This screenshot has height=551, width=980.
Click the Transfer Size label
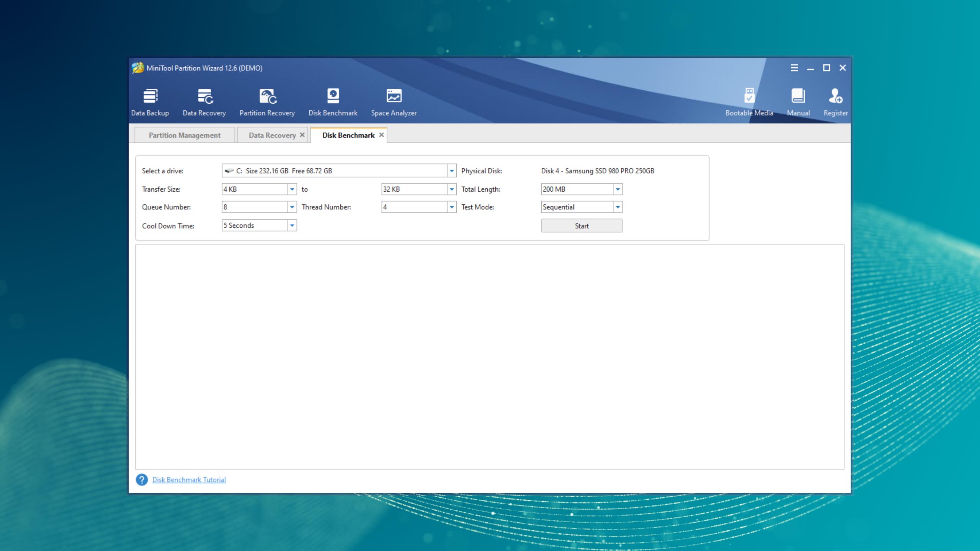161,189
